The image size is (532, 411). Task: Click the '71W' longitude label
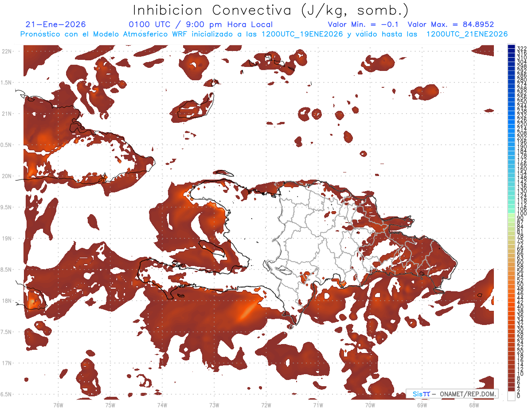coord(318,405)
